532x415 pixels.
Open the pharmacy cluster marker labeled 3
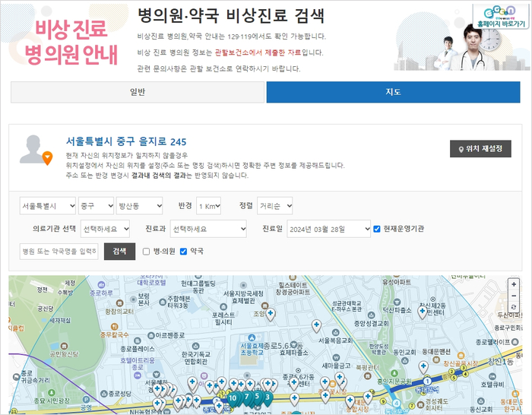pyautogui.click(x=268, y=398)
